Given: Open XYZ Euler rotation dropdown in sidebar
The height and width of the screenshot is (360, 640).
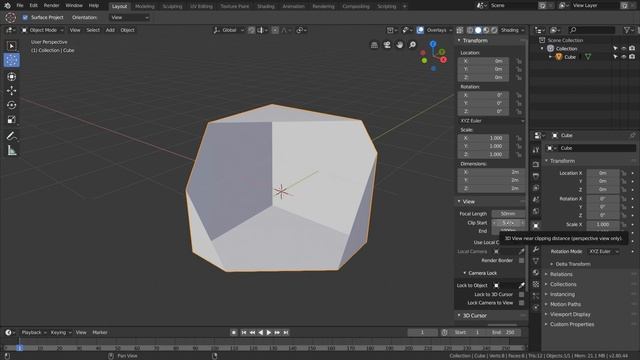Looking at the screenshot, I should point(492,121).
